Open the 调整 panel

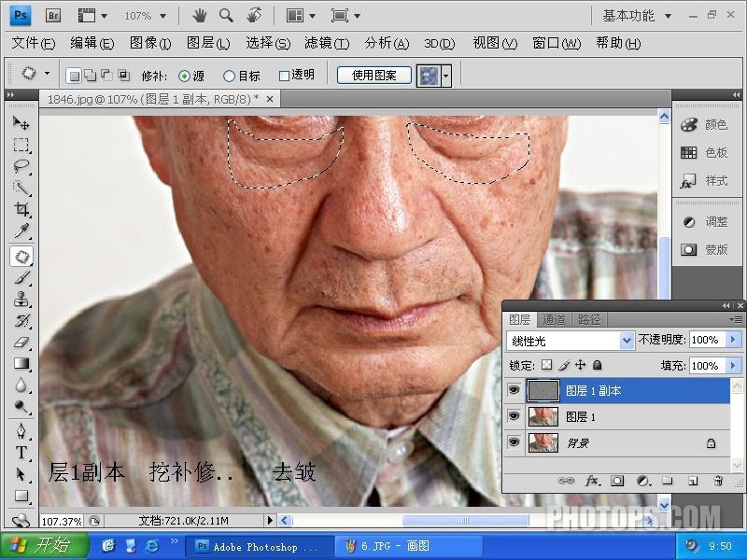point(705,222)
